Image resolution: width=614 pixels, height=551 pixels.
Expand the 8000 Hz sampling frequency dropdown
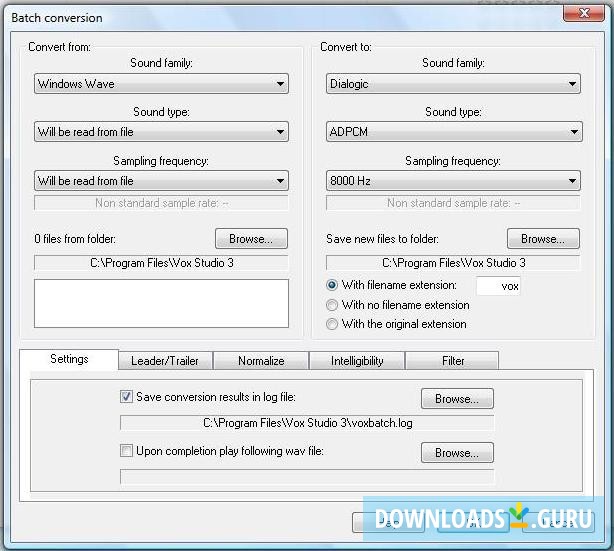point(453,181)
